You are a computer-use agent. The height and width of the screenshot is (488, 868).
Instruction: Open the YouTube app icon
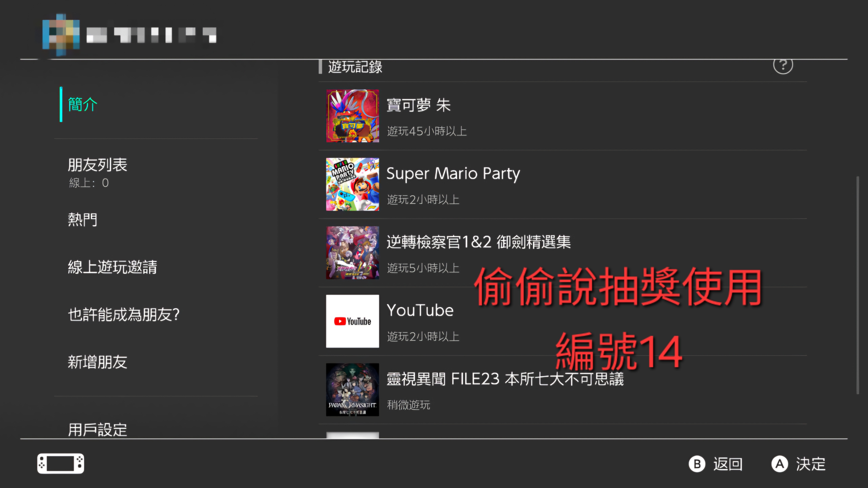tap(352, 321)
